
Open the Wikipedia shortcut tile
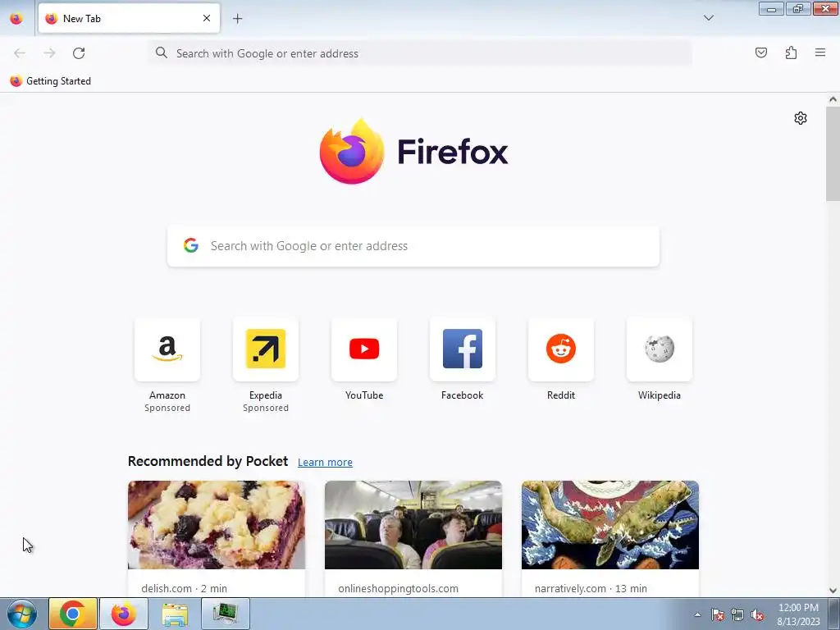(x=660, y=349)
